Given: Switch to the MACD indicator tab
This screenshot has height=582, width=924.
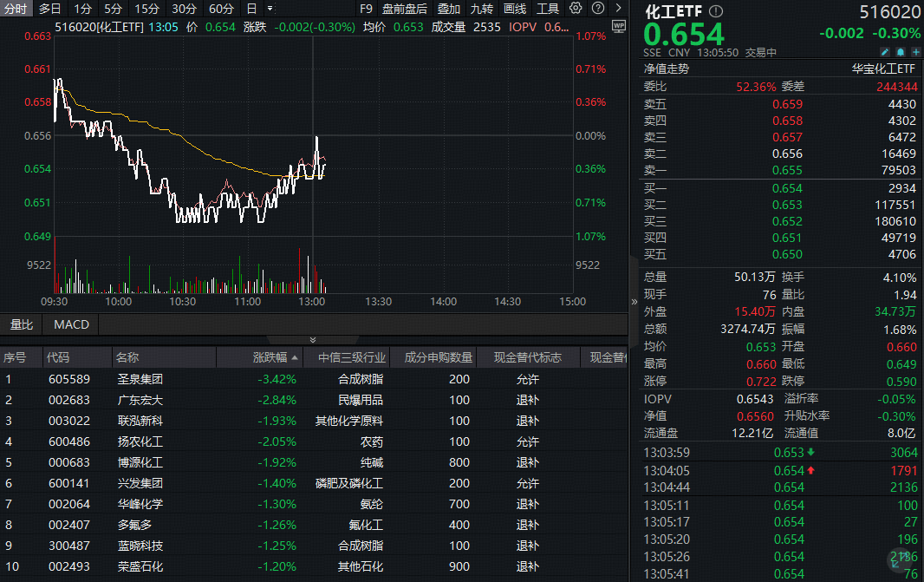Looking at the screenshot, I should [69, 324].
